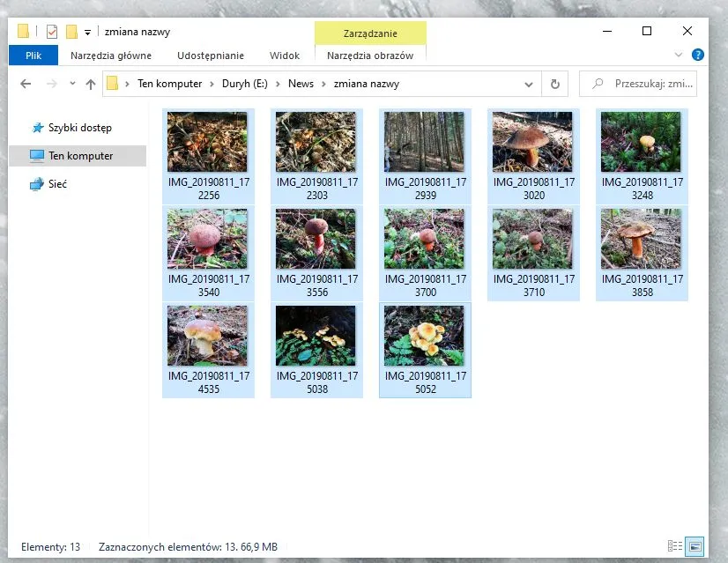Switch to the Widok ribbon tab
Screen dimensions: 728x563
click(x=284, y=55)
